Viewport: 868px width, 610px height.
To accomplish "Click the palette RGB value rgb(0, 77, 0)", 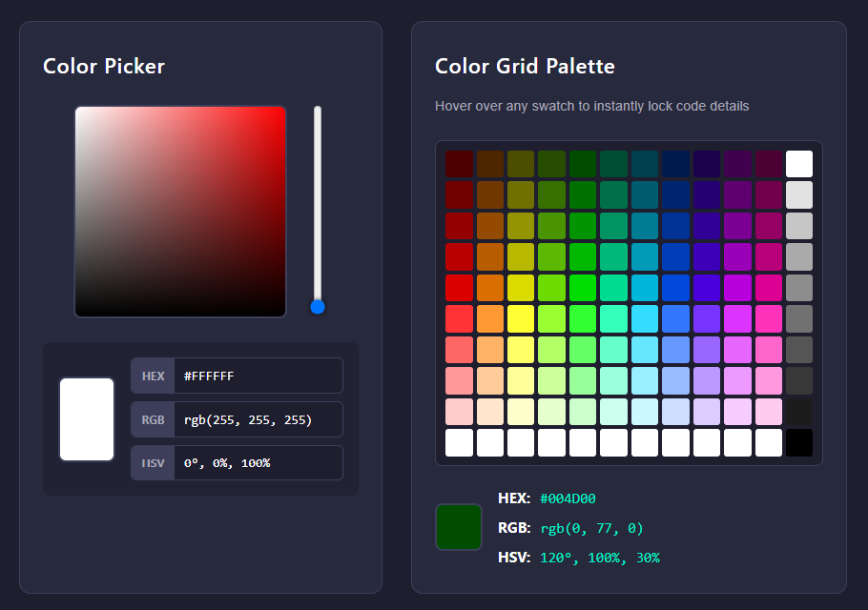I will point(591,529).
